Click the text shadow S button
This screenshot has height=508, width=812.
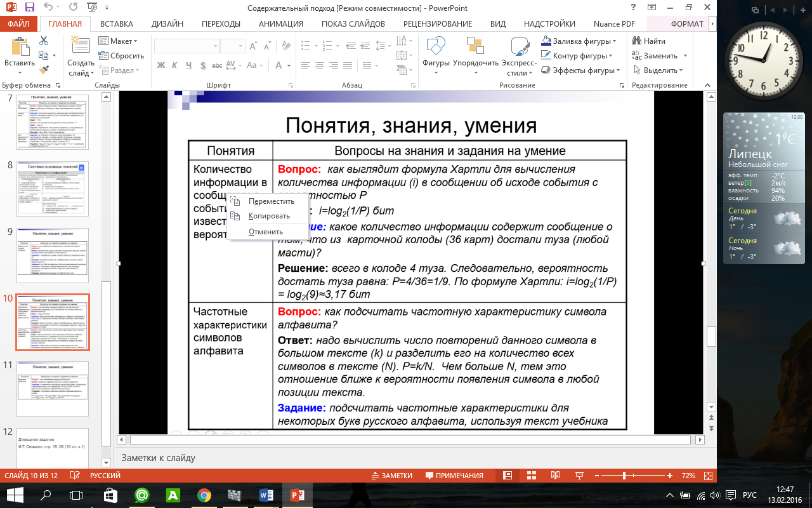click(x=203, y=65)
